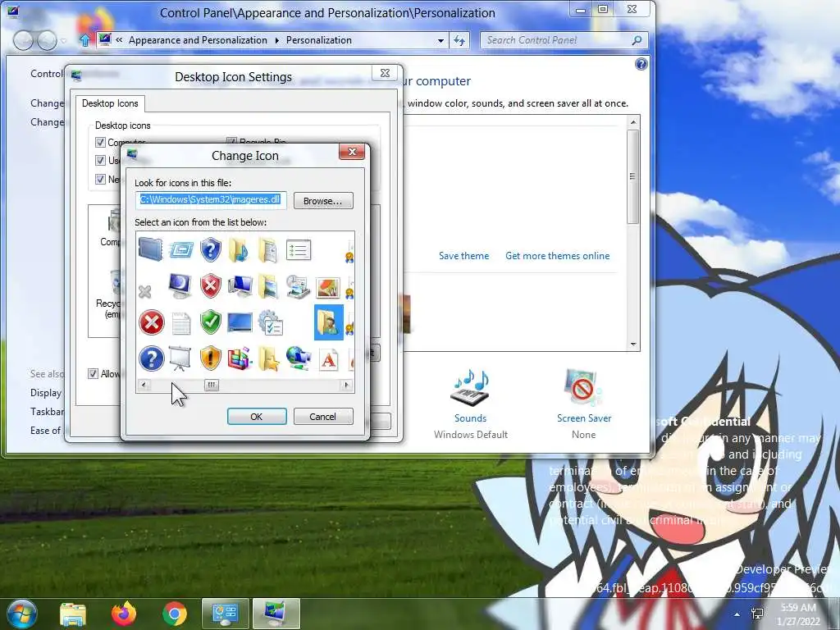Choose the lined text document icon
840x630 pixels.
pos(181,323)
